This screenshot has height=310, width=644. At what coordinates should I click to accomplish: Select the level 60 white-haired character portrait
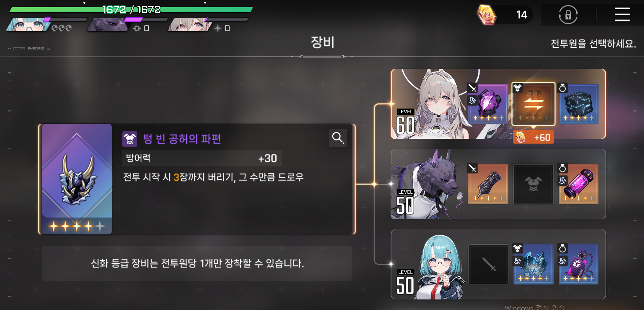(x=430, y=104)
